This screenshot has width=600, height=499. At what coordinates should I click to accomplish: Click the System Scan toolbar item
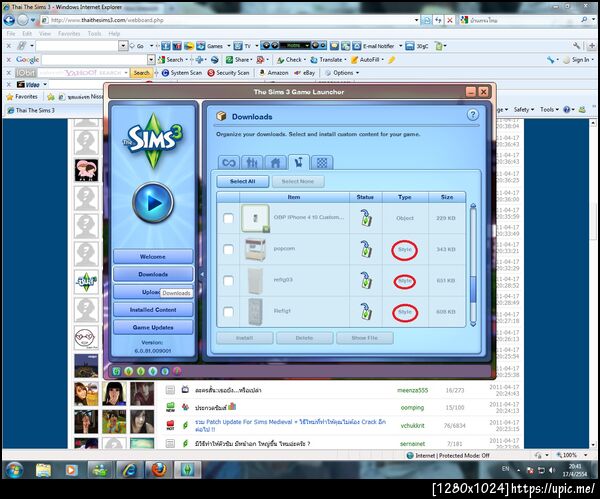click(182, 73)
